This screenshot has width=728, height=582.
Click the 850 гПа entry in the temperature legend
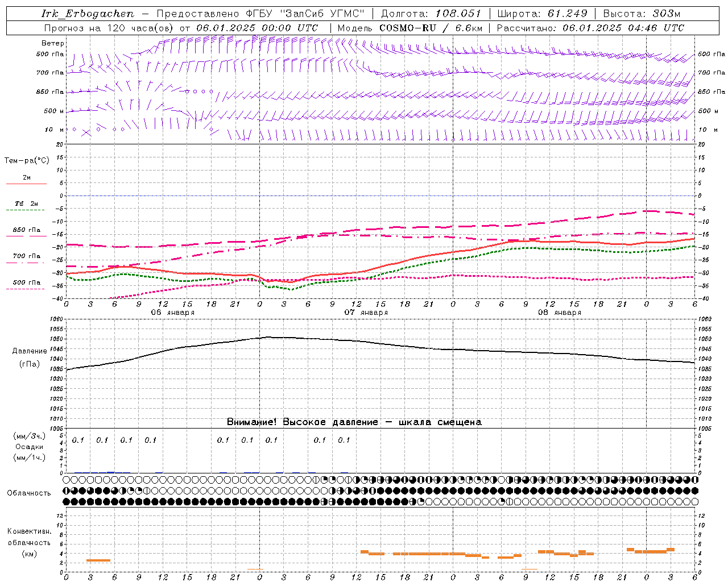[27, 230]
